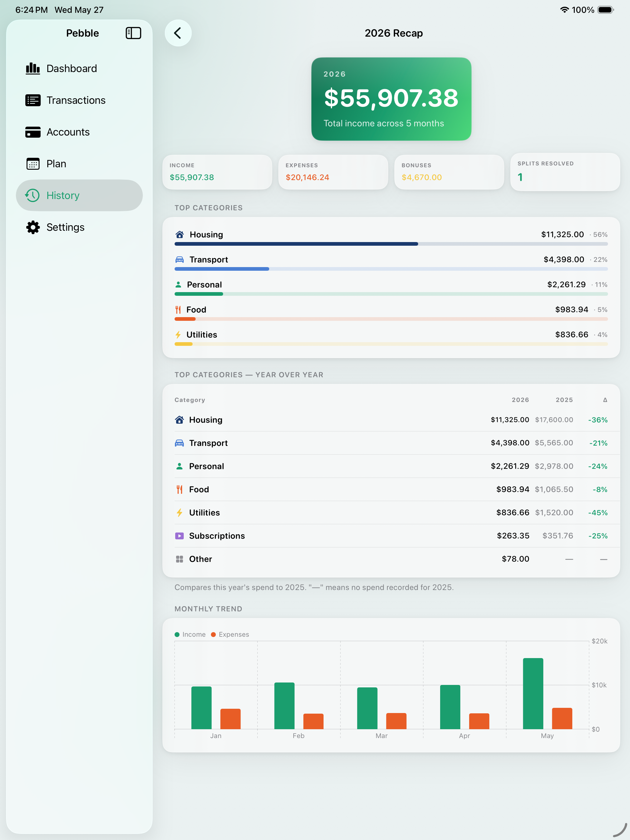Click the March income bar

tap(367, 708)
